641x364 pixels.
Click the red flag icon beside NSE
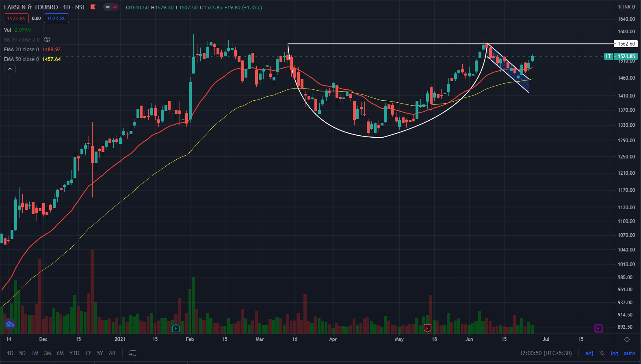pyautogui.click(x=93, y=7)
